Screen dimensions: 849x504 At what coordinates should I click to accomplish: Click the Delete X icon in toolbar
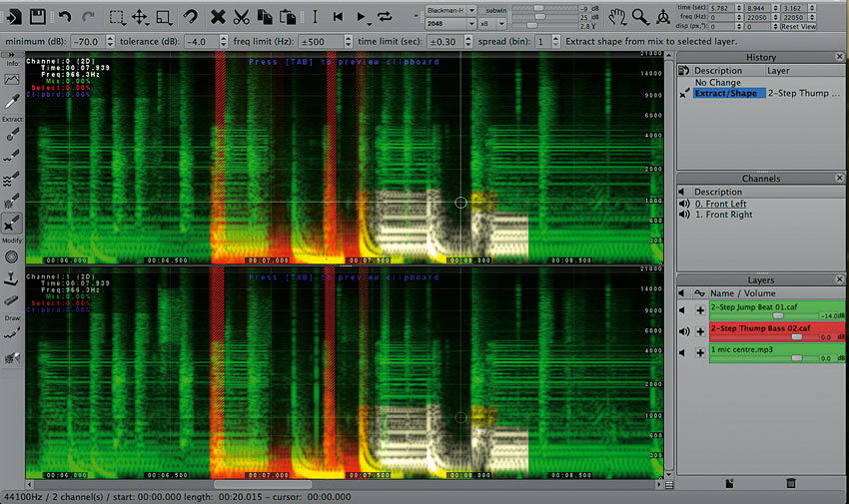point(217,16)
